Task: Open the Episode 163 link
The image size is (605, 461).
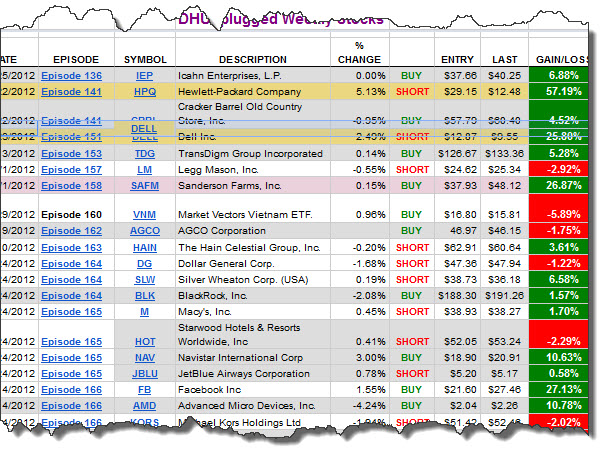Action: 71,247
